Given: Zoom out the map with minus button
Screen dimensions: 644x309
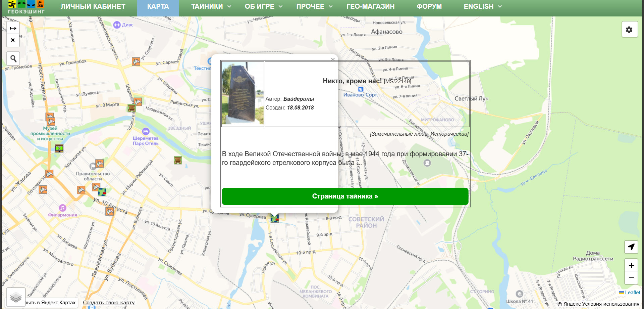Looking at the screenshot, I should click(631, 278).
